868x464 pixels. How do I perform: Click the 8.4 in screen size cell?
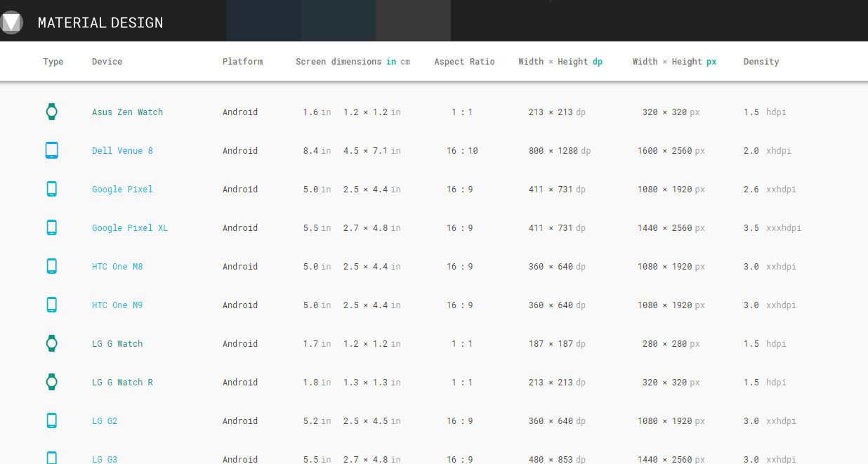coord(317,151)
